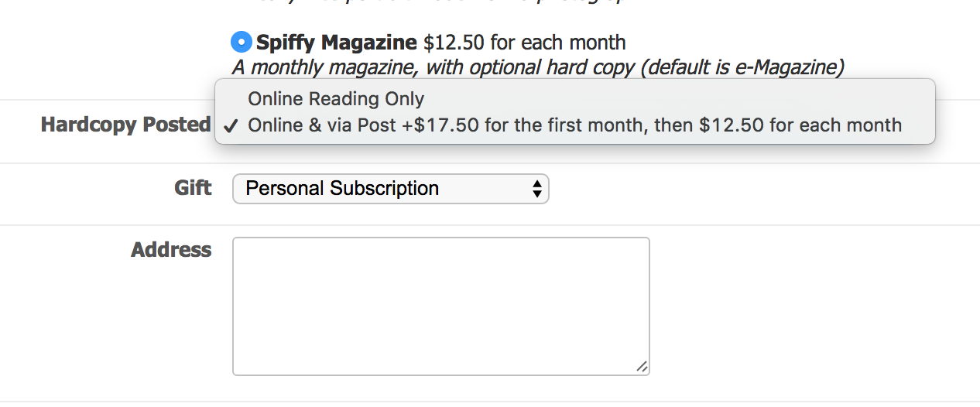Click the Gift field label
This screenshot has width=980, height=407.
coord(193,188)
